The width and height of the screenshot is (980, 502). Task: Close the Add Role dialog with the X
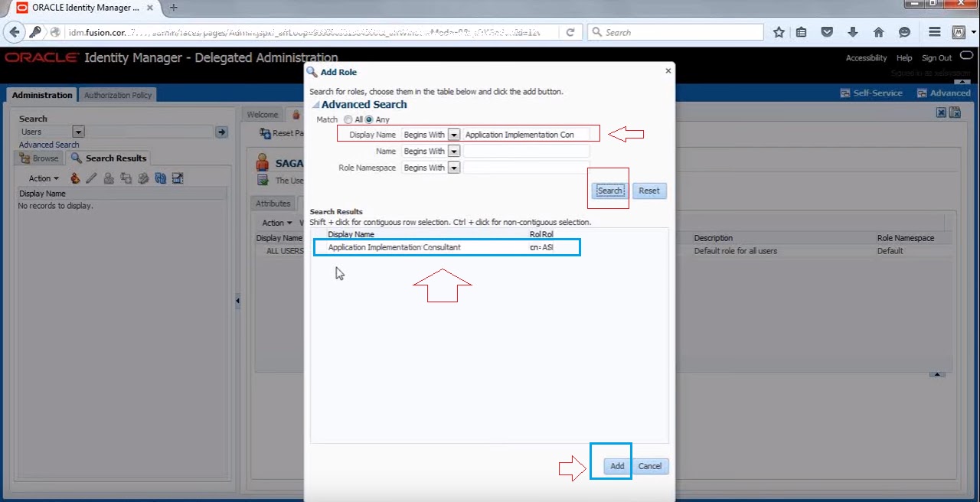(x=668, y=70)
